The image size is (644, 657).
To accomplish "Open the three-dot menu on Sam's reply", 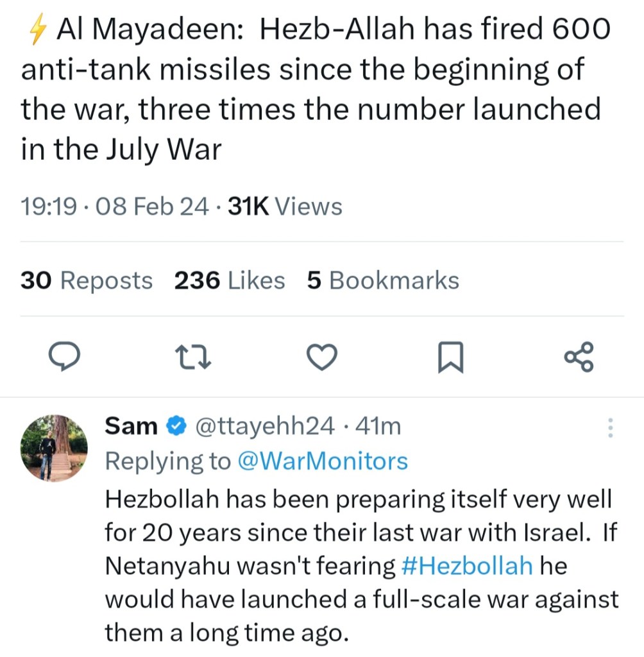I will coord(610,427).
